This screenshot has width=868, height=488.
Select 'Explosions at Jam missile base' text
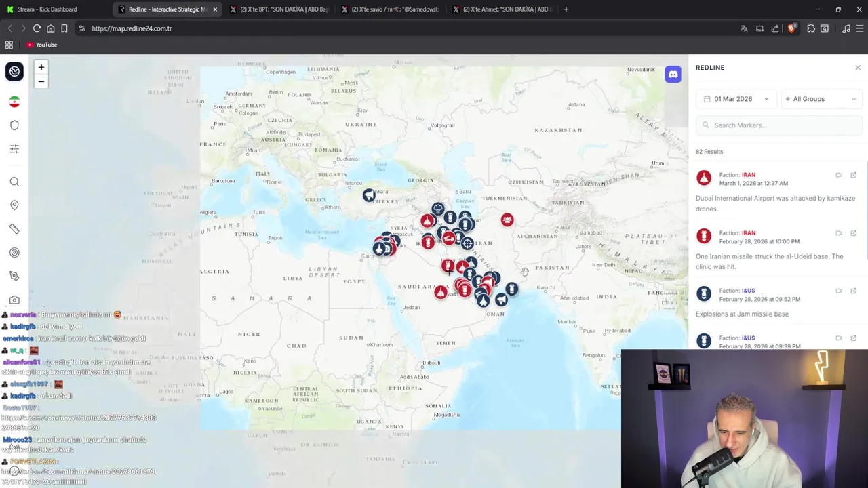coord(742,314)
